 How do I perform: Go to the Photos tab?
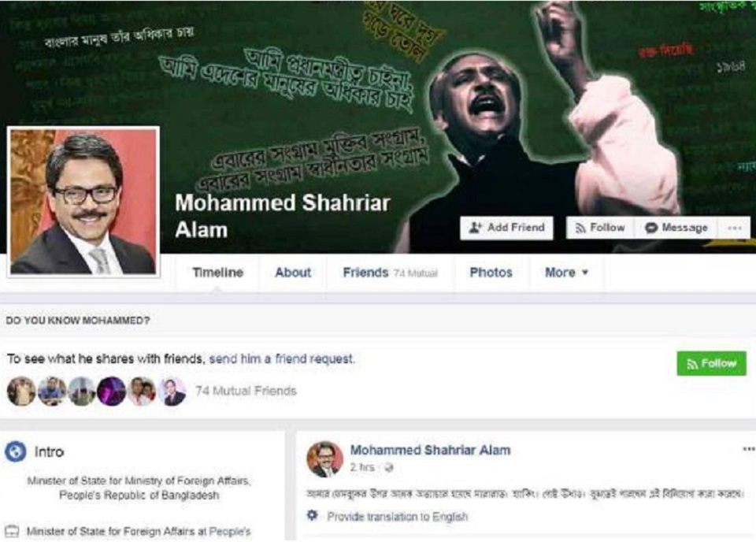click(x=491, y=273)
